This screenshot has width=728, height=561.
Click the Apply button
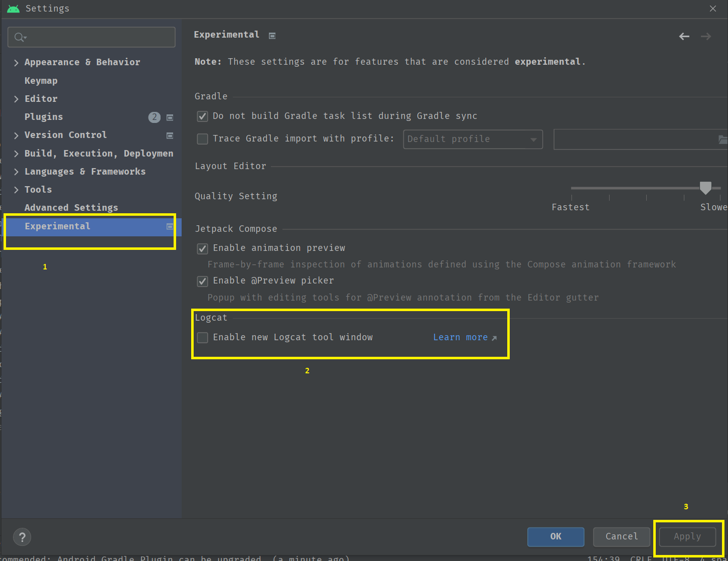(x=687, y=537)
